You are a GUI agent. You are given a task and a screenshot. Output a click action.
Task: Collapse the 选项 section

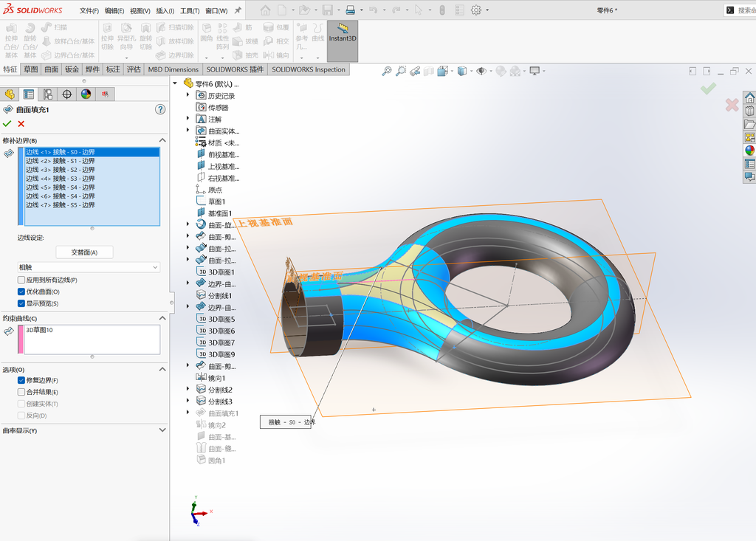(162, 369)
